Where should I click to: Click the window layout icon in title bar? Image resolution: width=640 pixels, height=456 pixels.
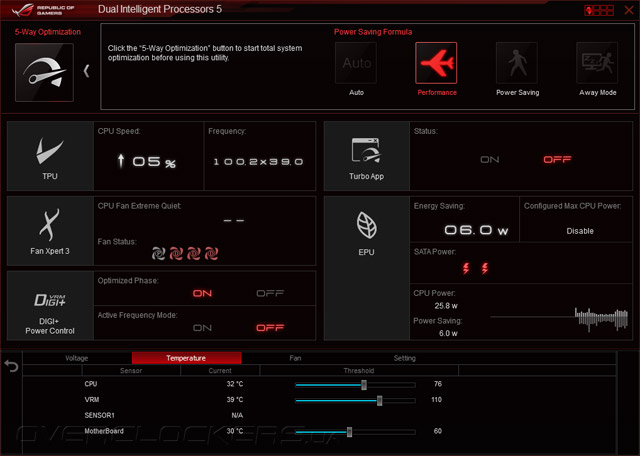pos(599,10)
